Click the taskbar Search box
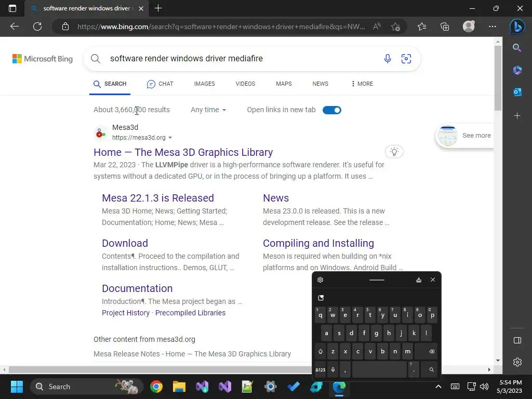The width and height of the screenshot is (532, 399). click(87, 387)
